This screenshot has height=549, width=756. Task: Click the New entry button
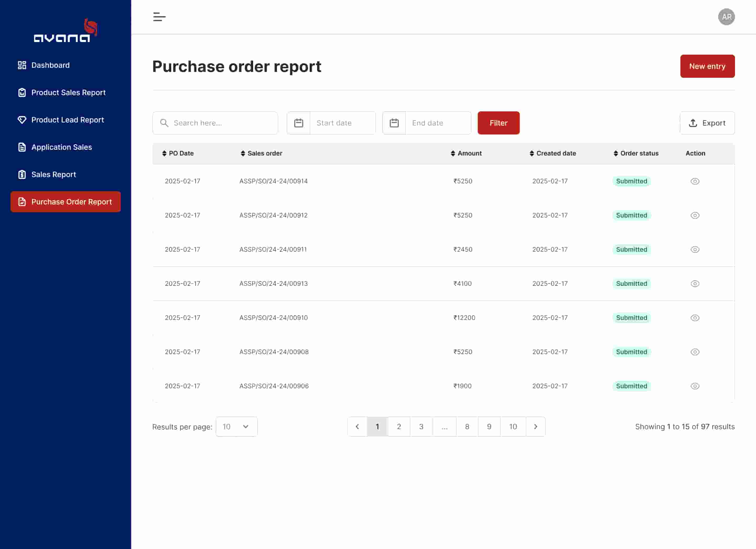707,66
